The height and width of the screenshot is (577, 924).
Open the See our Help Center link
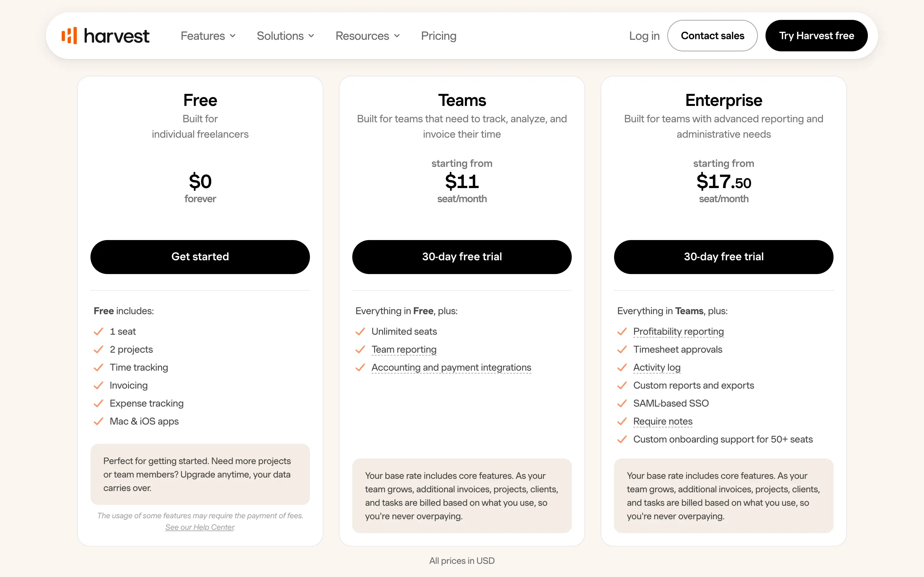(200, 527)
